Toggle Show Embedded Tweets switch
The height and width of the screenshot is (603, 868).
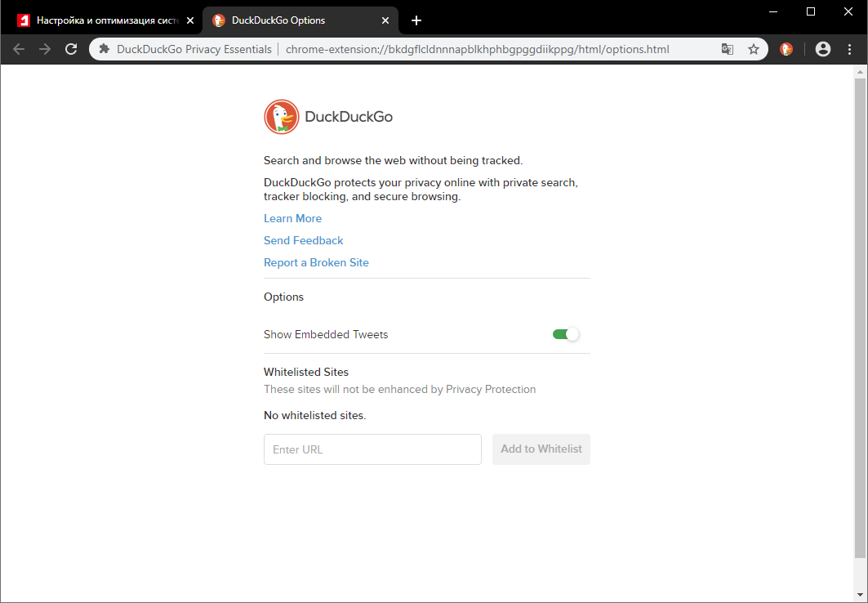pos(565,334)
